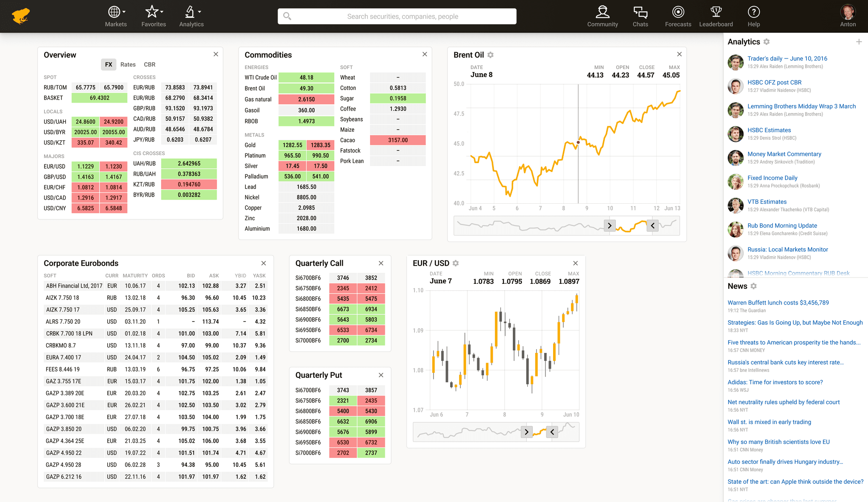868x502 pixels.
Task: Click Brent Oil range slider right-arrow handle
Action: click(x=609, y=225)
